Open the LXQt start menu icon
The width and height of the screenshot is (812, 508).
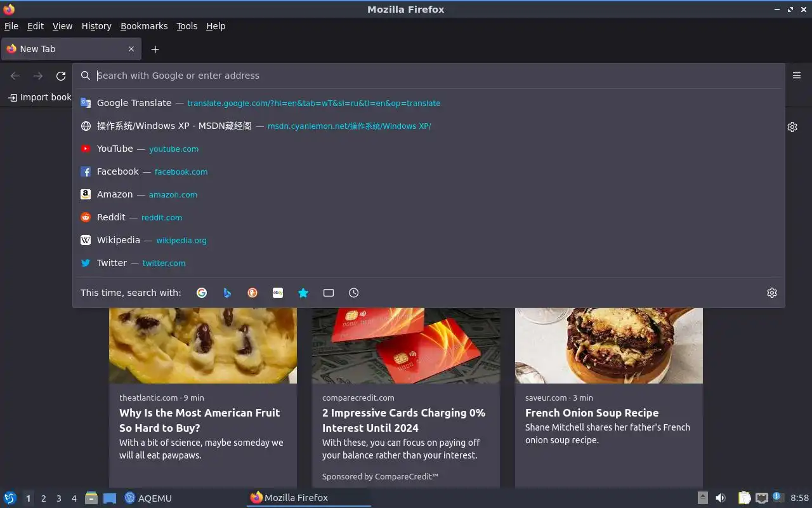(x=10, y=498)
